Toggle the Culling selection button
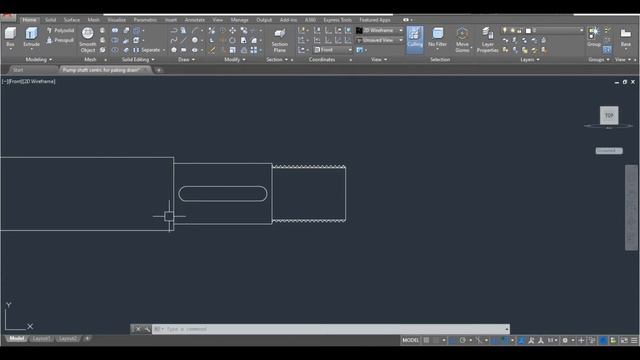This screenshot has height=360, width=640. (415, 40)
